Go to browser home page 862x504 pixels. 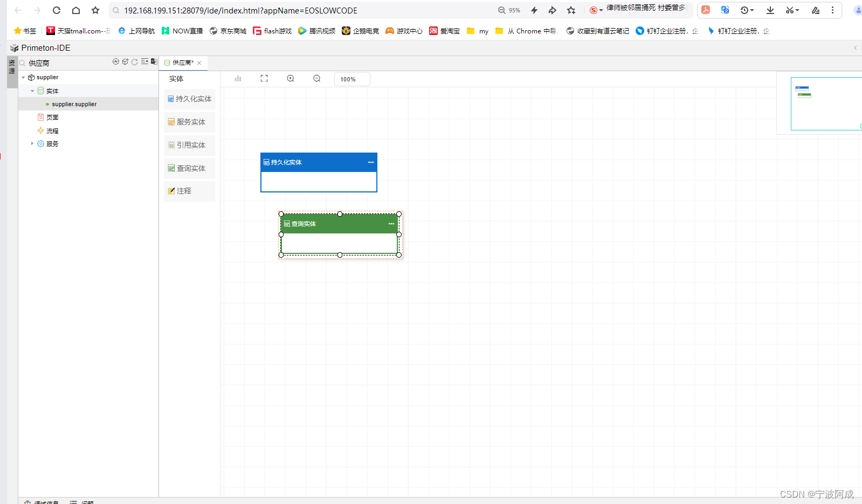pyautogui.click(x=76, y=10)
